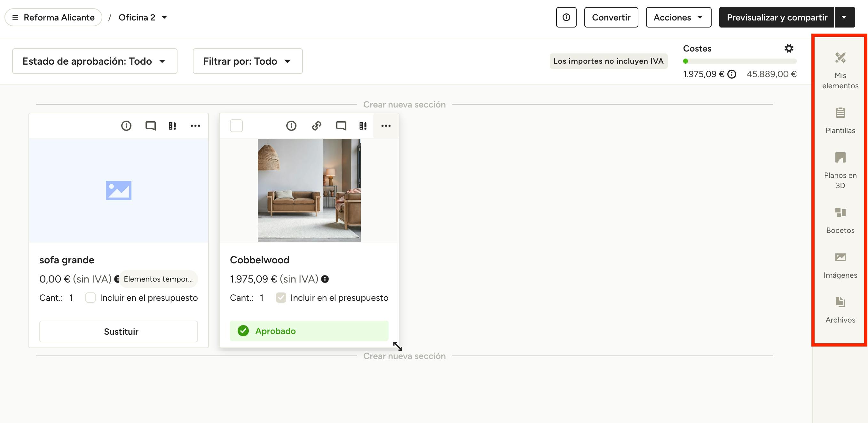The height and width of the screenshot is (423, 868).
Task: Toggle Incluir en el presupuesto for Cobbelwood
Action: point(281,298)
